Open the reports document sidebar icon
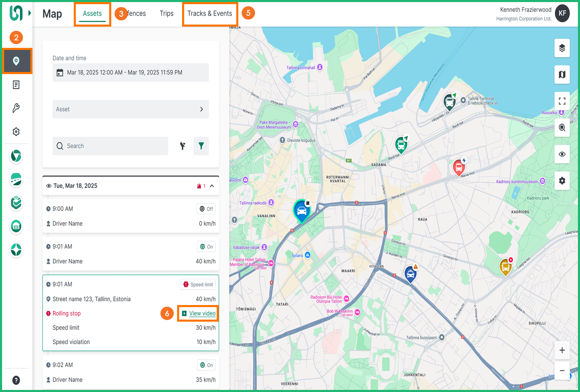 point(16,85)
